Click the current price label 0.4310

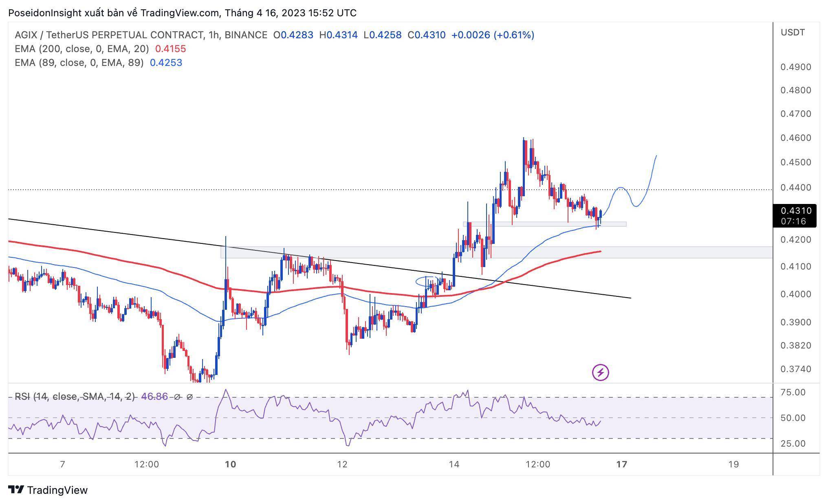point(796,211)
